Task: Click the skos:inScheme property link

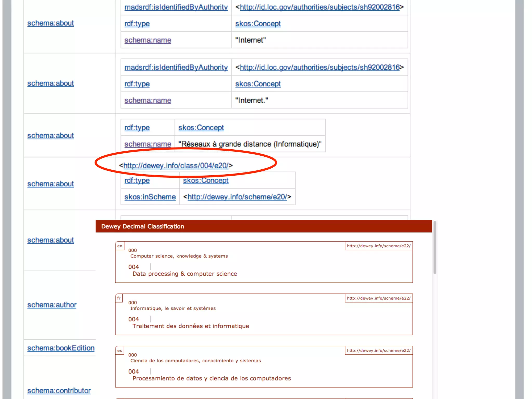Action: [150, 197]
